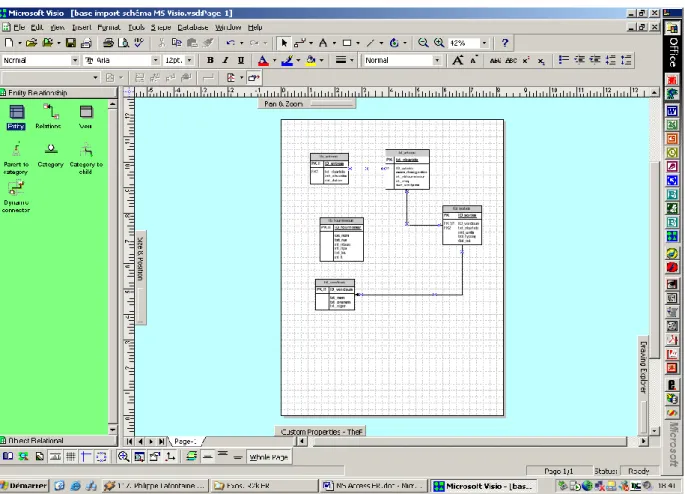
Task: Click stencil pane scroll down arrow
Action: pos(113,430)
